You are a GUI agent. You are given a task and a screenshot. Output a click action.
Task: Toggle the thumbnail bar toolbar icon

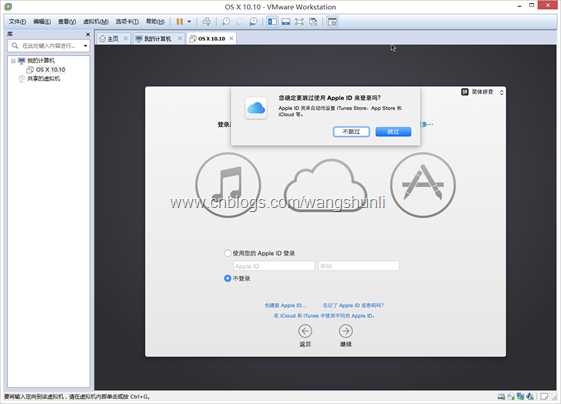(x=286, y=21)
